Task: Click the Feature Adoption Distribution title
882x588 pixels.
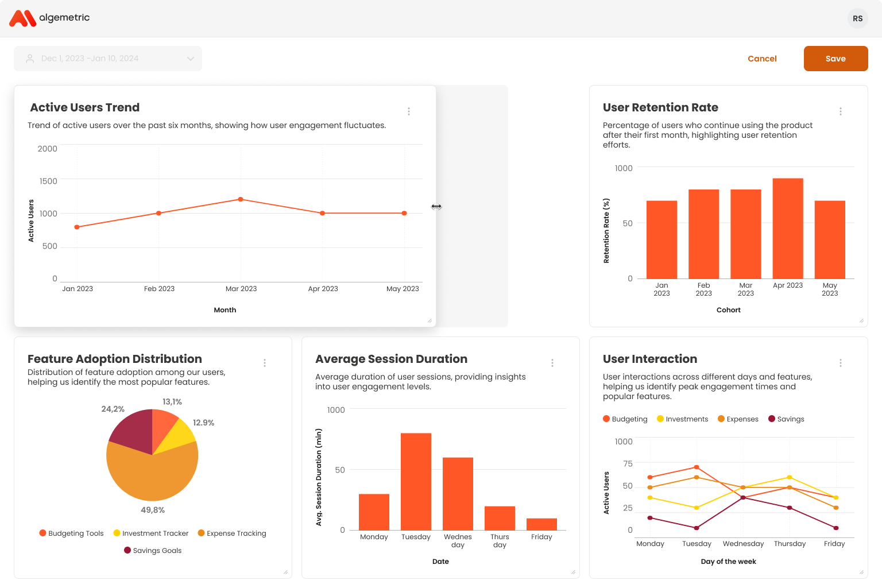Action: [x=115, y=359]
